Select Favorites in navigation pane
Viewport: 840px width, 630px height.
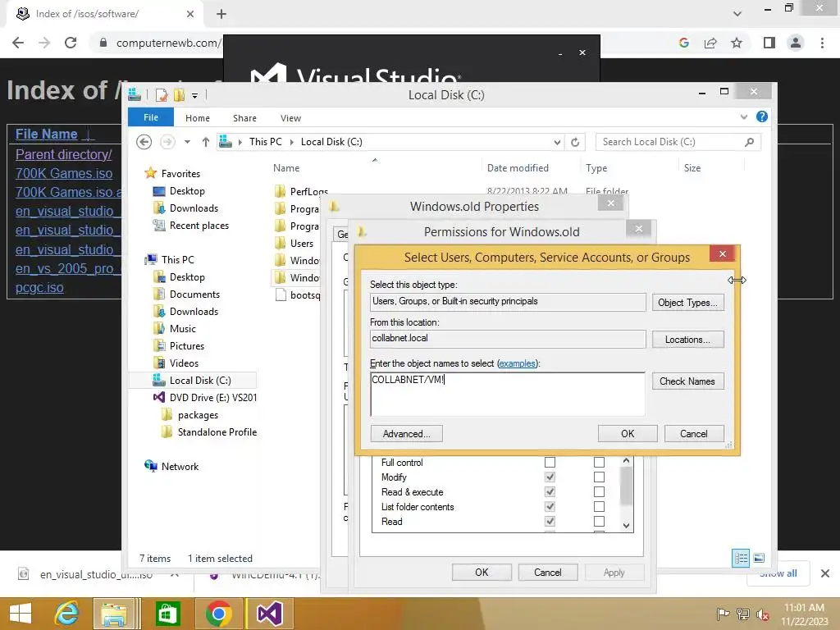(180, 174)
